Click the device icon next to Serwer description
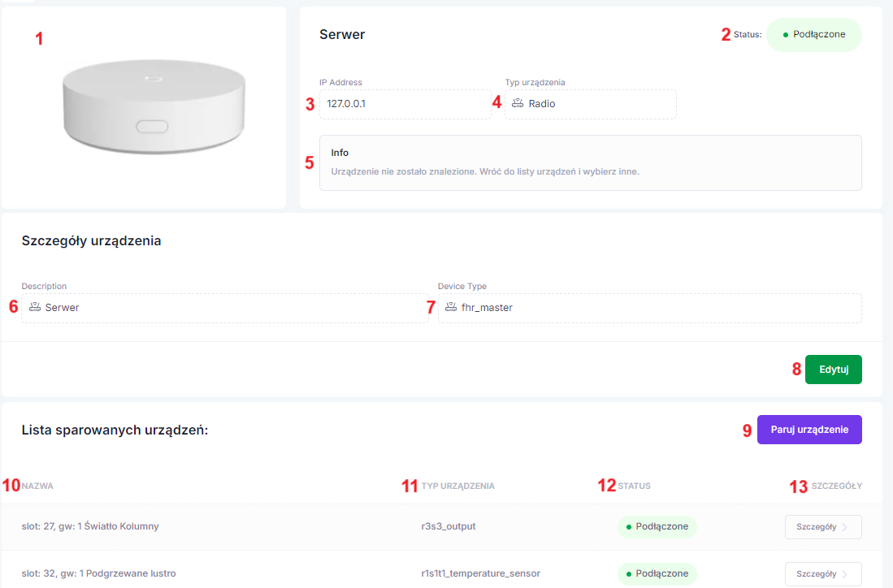This screenshot has height=588, width=893. (35, 307)
